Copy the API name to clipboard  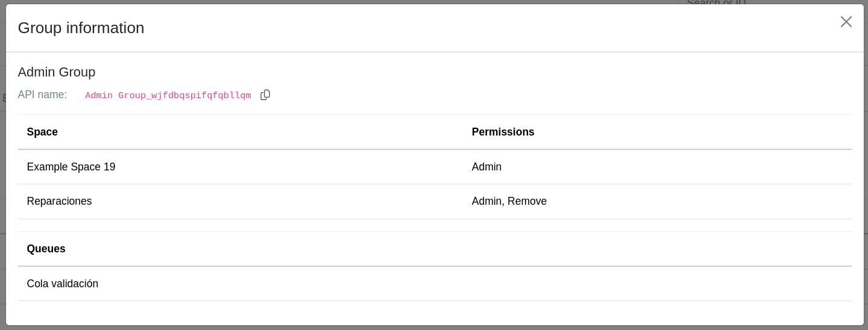click(x=265, y=95)
